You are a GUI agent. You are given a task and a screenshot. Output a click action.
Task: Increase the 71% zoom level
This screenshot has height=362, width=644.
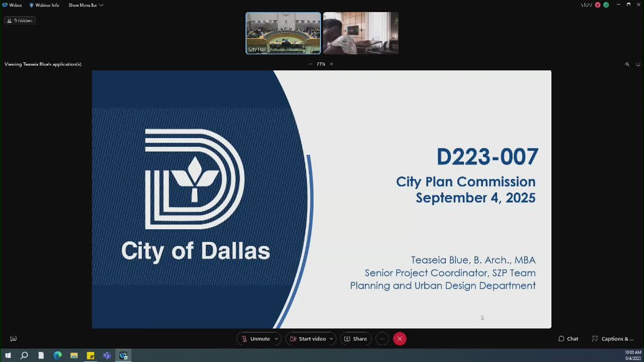[332, 64]
